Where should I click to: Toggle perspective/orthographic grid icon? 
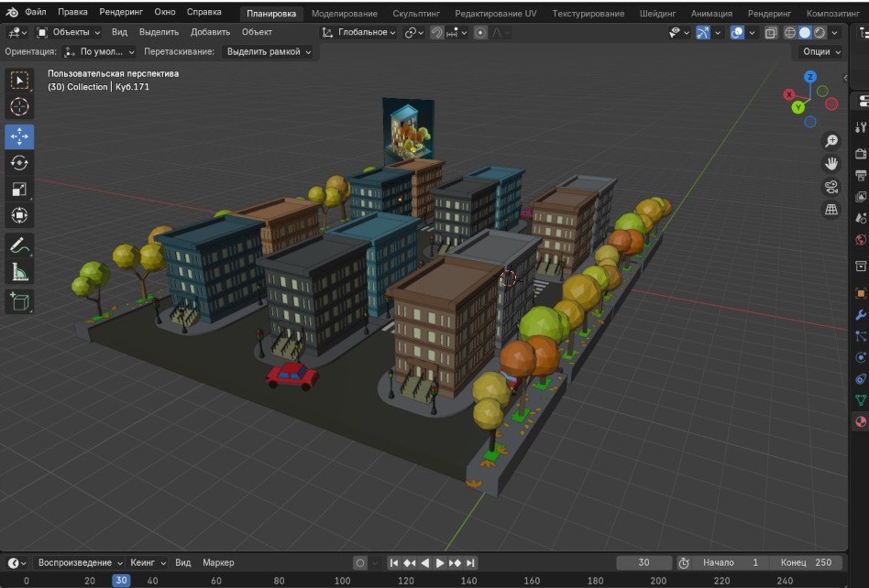point(831,210)
